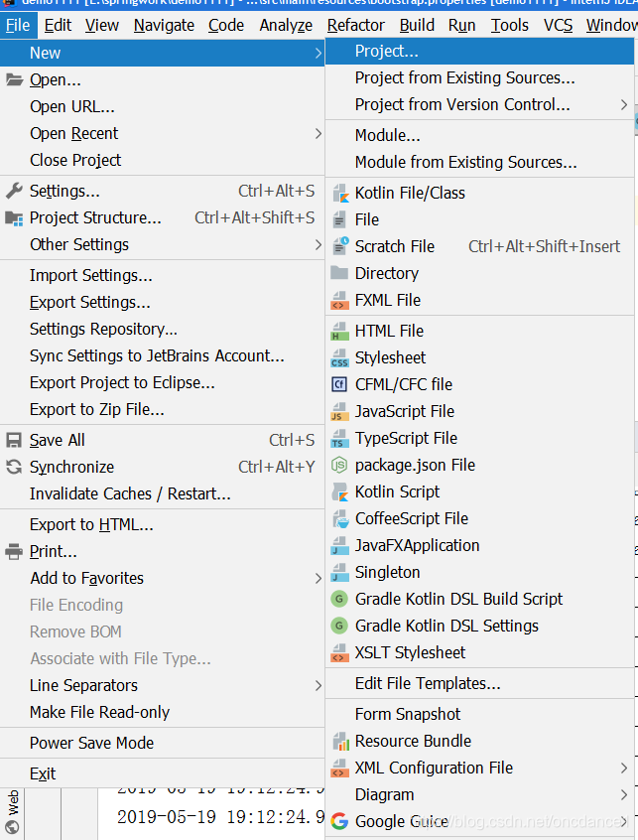The height and width of the screenshot is (840, 638).
Task: Select Open URL... menu entry
Action: tap(162, 106)
